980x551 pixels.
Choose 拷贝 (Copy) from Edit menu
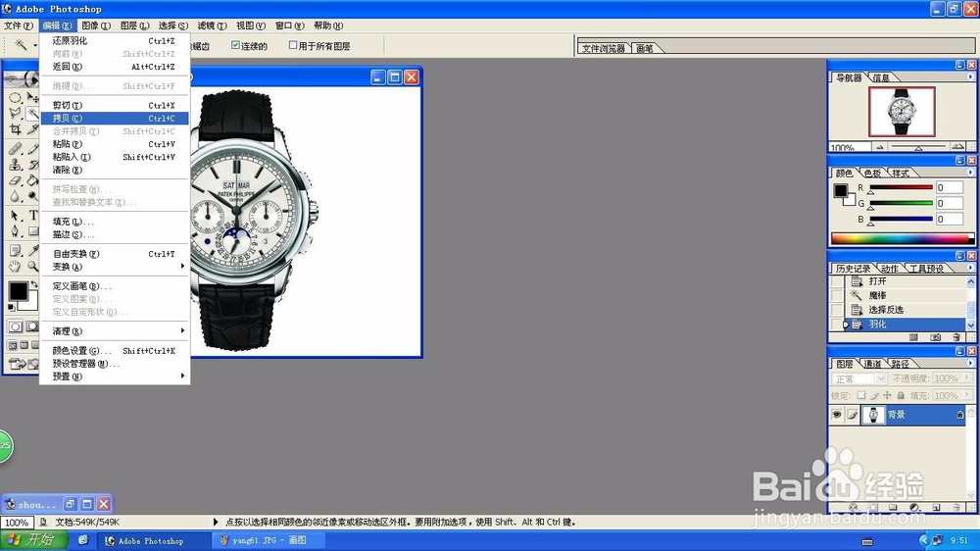click(115, 119)
